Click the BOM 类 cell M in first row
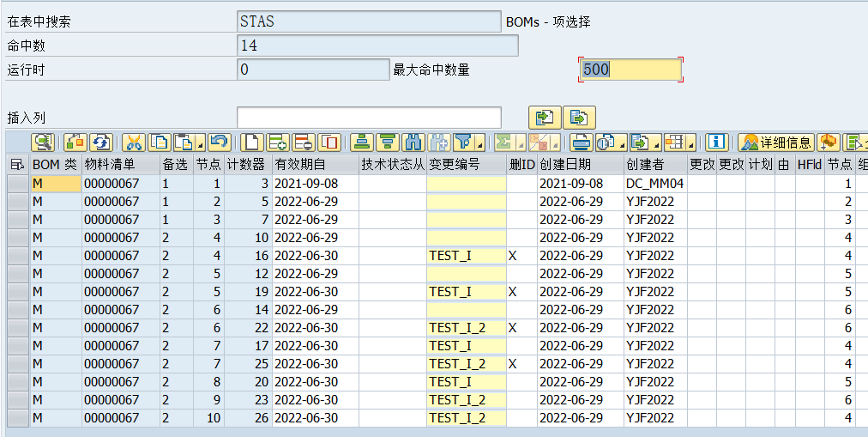The height and width of the screenshot is (437, 868). [56, 184]
